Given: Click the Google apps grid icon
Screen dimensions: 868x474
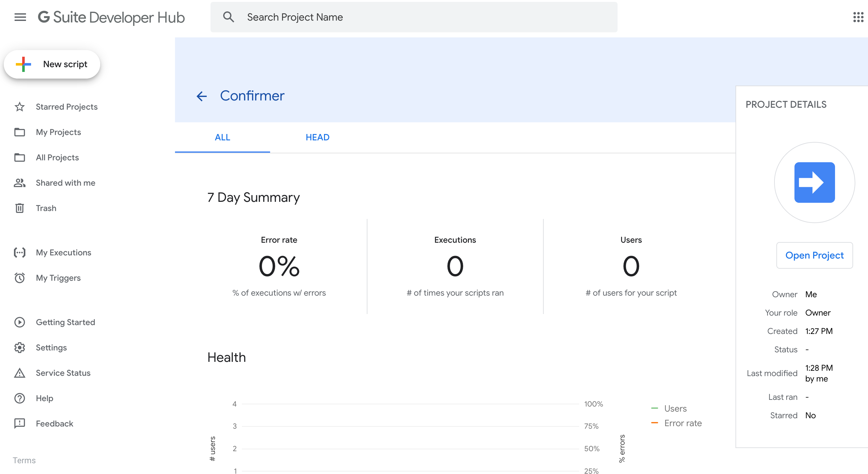Looking at the screenshot, I should 858,17.
